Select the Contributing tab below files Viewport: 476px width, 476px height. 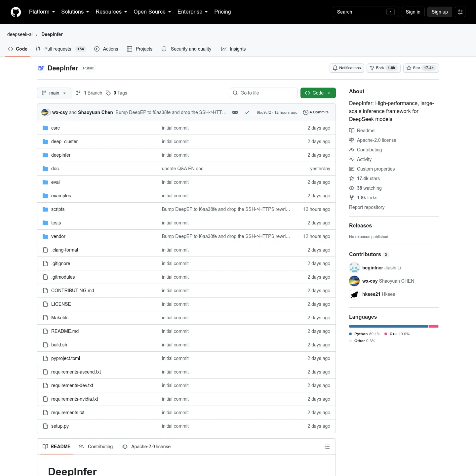tap(96, 447)
